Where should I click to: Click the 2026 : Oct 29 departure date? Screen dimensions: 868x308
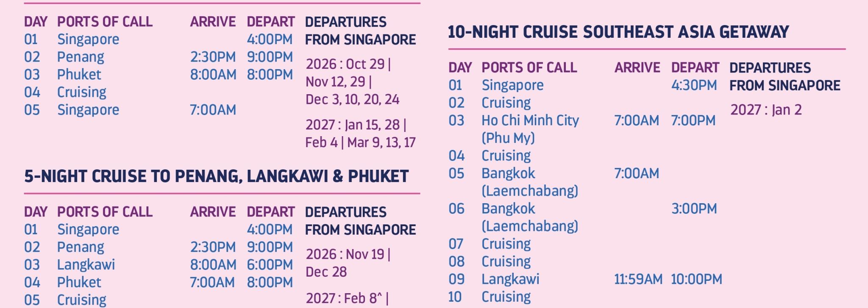pos(345,64)
